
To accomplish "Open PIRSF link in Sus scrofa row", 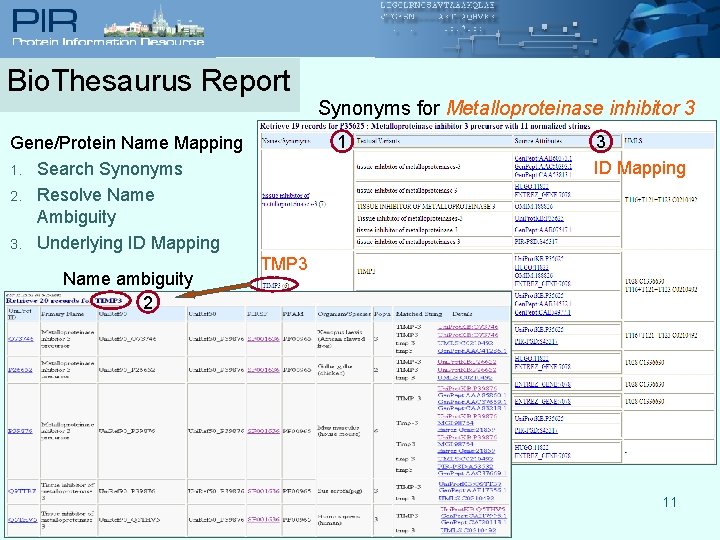I will (x=263, y=491).
